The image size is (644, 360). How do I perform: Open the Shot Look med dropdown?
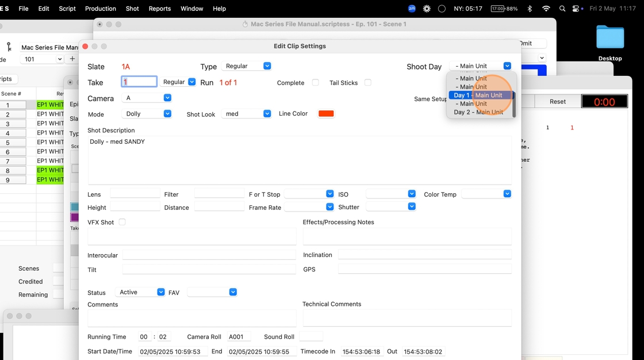point(246,113)
